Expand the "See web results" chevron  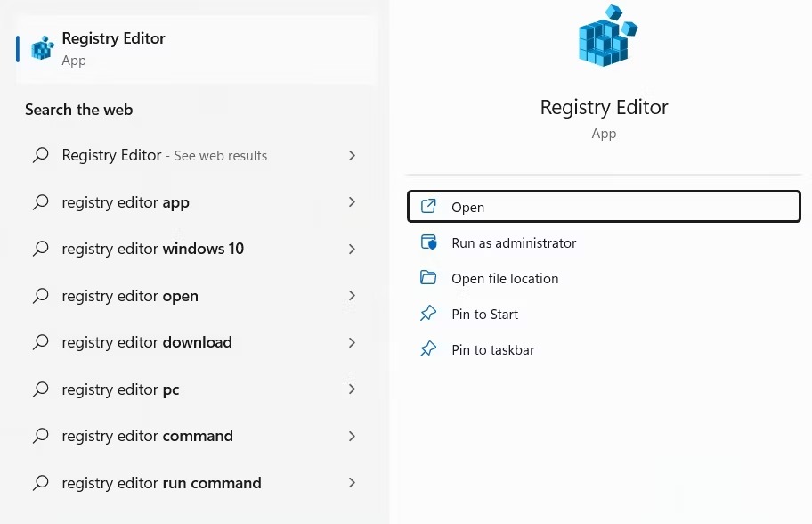353,155
